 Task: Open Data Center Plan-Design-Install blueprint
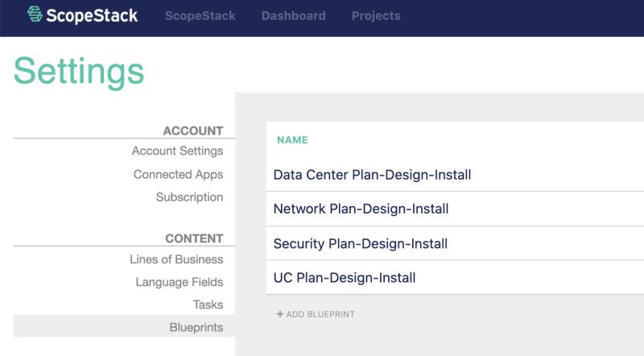(x=372, y=175)
